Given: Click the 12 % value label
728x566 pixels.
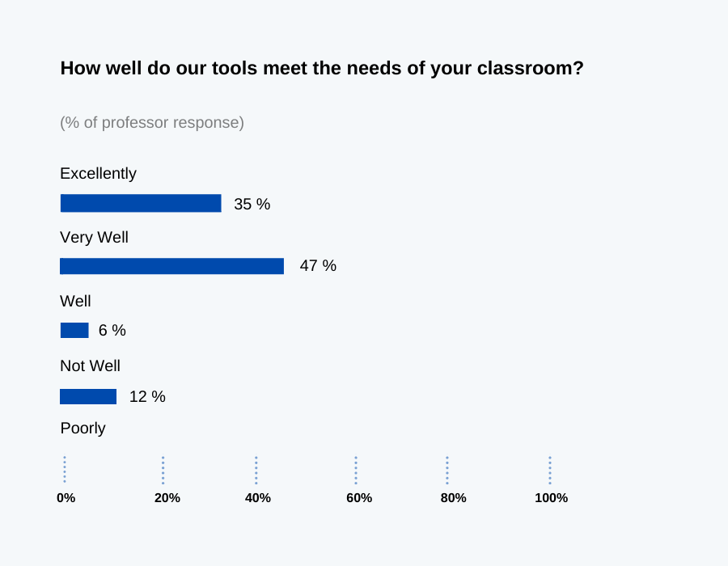Looking at the screenshot, I should tap(147, 397).
